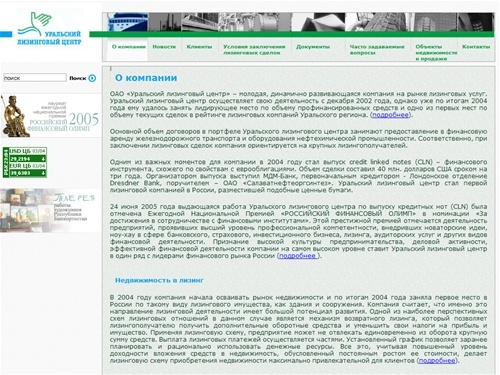Screen dimensions: 500x375
Task: Open the Галерея artists banner
Action: coord(50,210)
